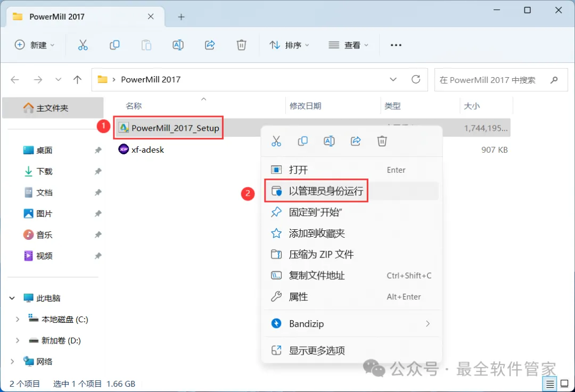Open recent locations dropdown chevron
The width and height of the screenshot is (575, 392).
point(59,79)
